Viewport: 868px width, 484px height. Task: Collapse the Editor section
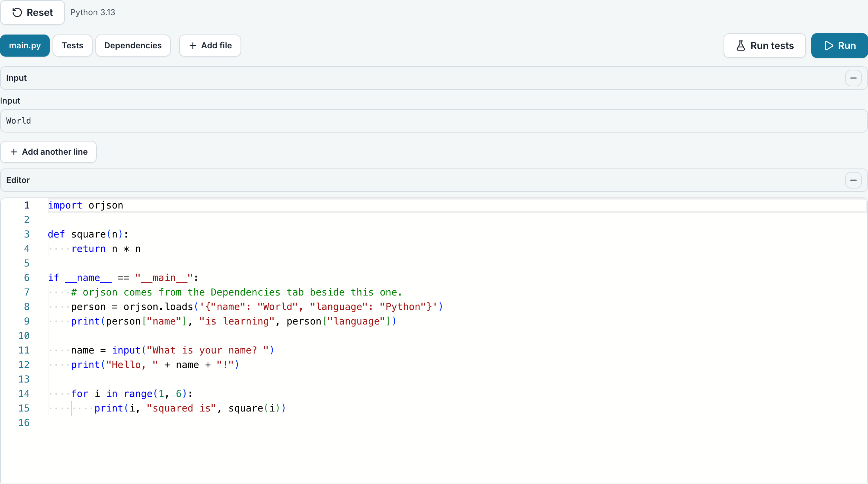pos(853,180)
